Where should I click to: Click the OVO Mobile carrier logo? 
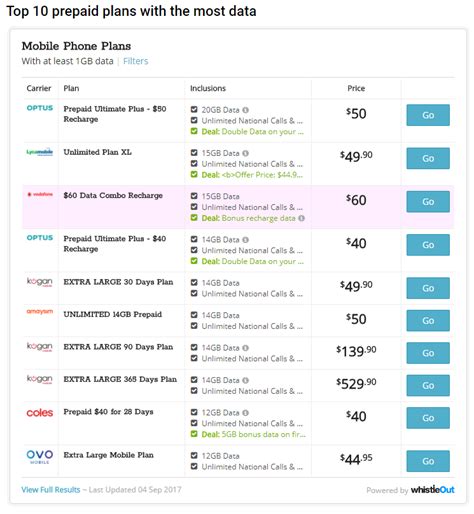[x=40, y=456]
